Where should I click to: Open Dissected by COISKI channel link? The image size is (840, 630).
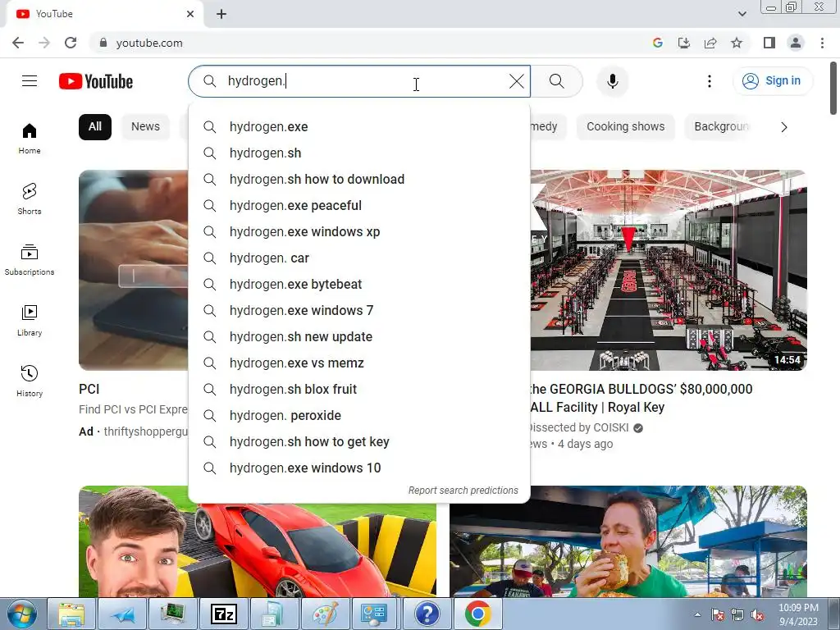coord(578,427)
